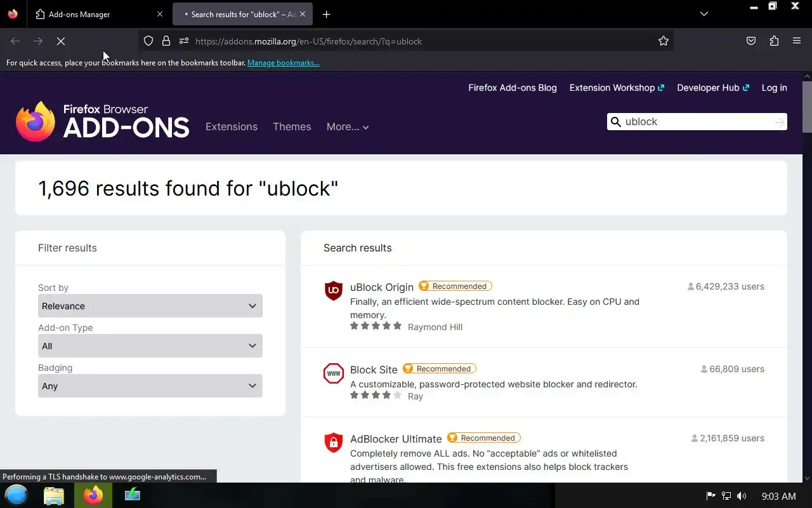
Task: Open the List all tabs chevron
Action: tap(704, 14)
